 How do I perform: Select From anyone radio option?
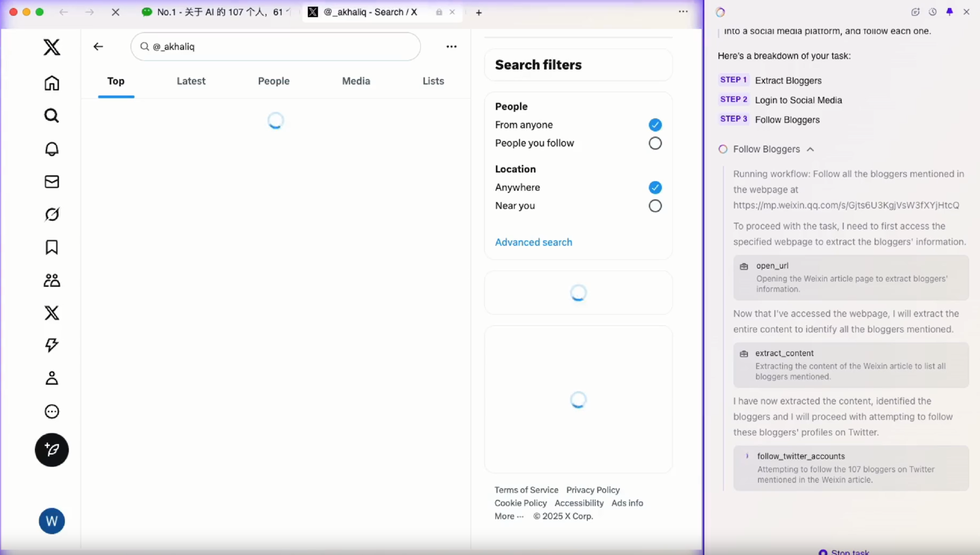655,125
